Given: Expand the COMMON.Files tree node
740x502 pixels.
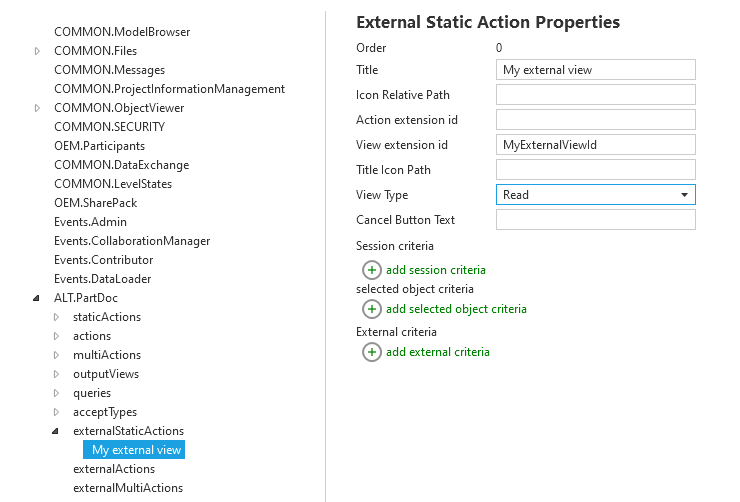Looking at the screenshot, I should (x=38, y=51).
